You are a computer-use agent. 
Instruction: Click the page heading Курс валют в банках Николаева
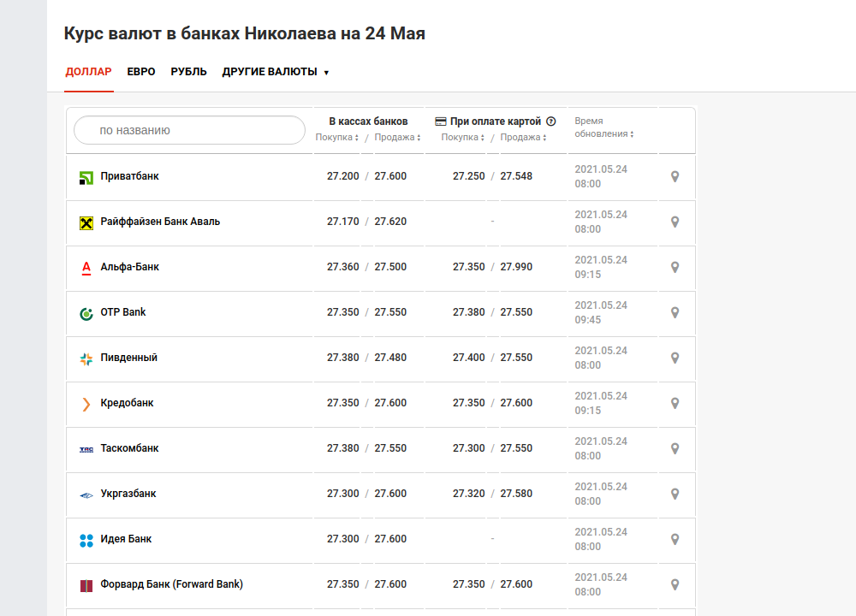(245, 33)
